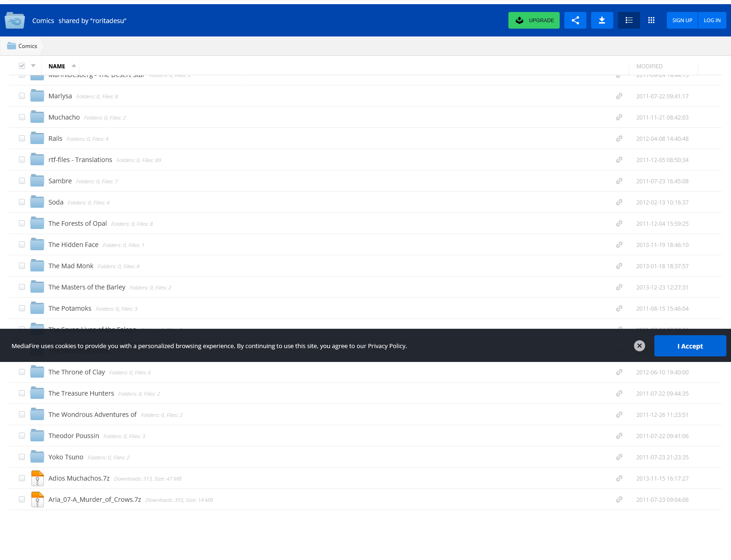Image resolution: width=731 pixels, height=560 pixels.
Task: Open the Privacy Policy link
Action: tap(387, 346)
